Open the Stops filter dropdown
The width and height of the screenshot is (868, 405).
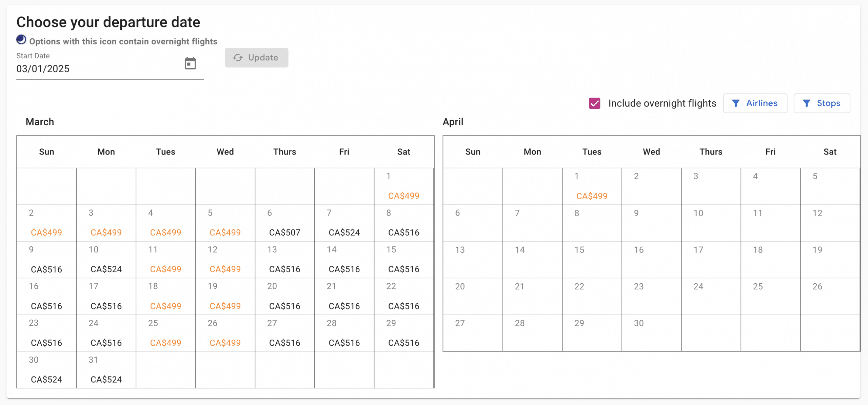(x=822, y=103)
